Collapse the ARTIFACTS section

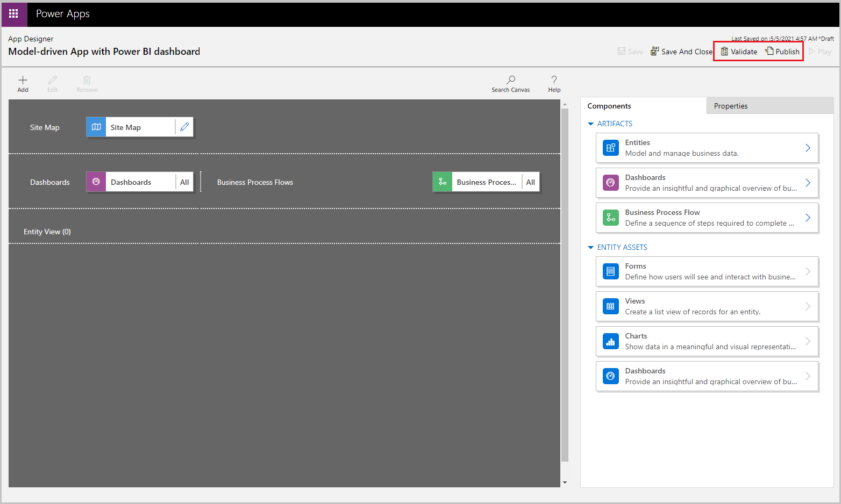click(591, 124)
